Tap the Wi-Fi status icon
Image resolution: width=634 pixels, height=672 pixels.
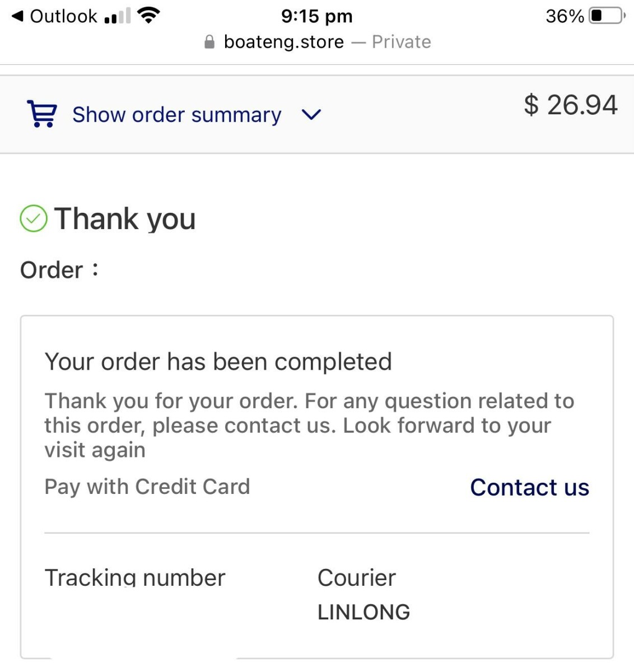click(x=148, y=16)
